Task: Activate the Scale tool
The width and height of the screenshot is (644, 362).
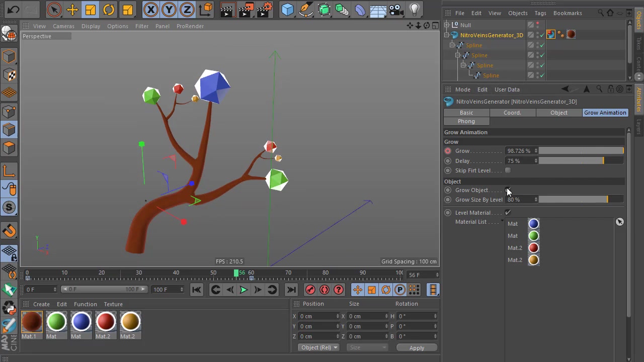Action: [x=90, y=10]
